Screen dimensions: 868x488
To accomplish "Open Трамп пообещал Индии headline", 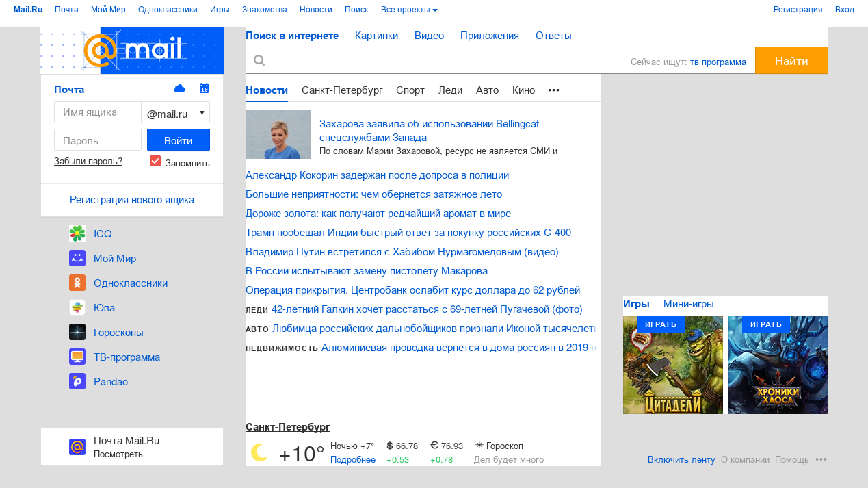I will tap(408, 233).
